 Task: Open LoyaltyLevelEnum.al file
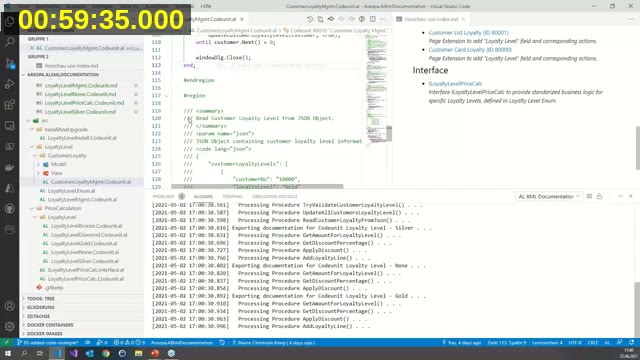coord(71,191)
